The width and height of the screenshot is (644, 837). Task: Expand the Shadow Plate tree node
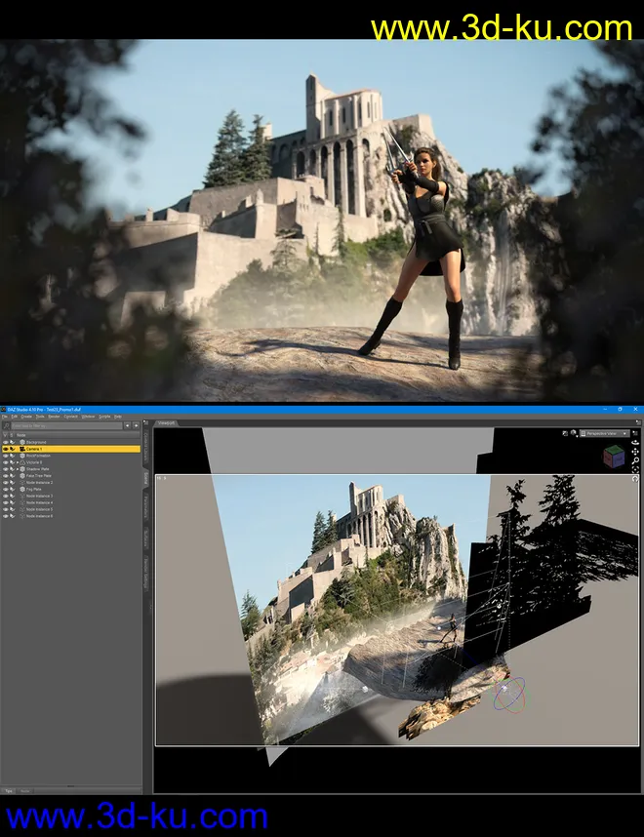(18, 469)
